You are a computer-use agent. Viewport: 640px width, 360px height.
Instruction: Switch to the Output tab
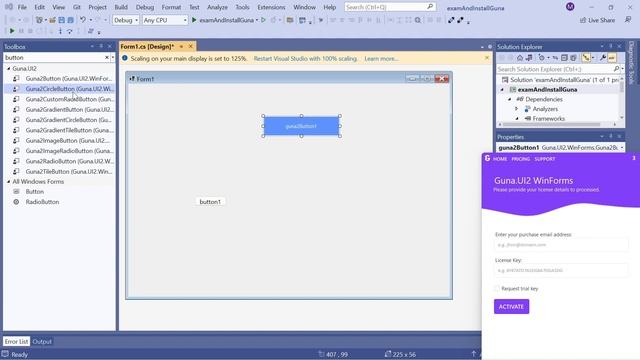(x=42, y=342)
